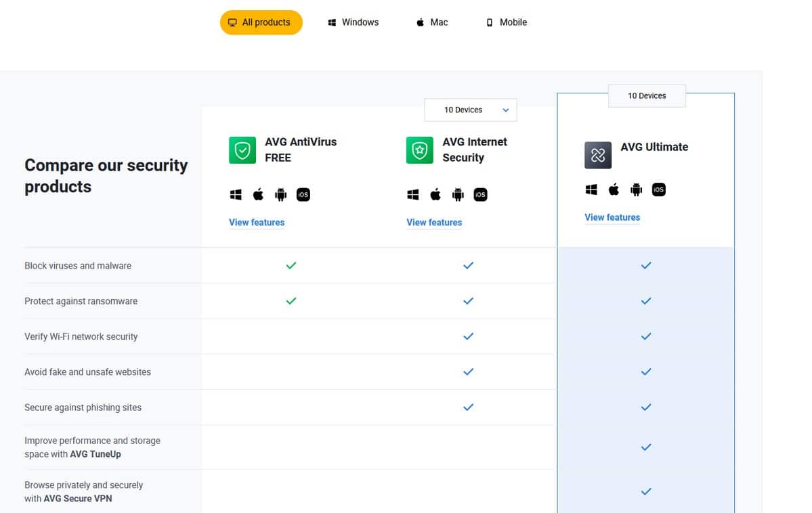Viewport: 812px width, 513px height.
Task: Click the iOS icon under AVG Ultimate
Action: [659, 189]
